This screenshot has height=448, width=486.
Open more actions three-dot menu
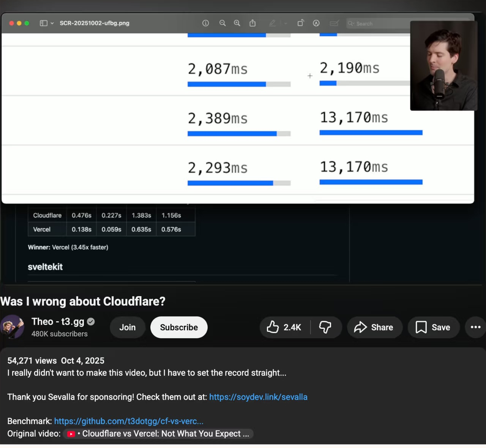pos(475,327)
